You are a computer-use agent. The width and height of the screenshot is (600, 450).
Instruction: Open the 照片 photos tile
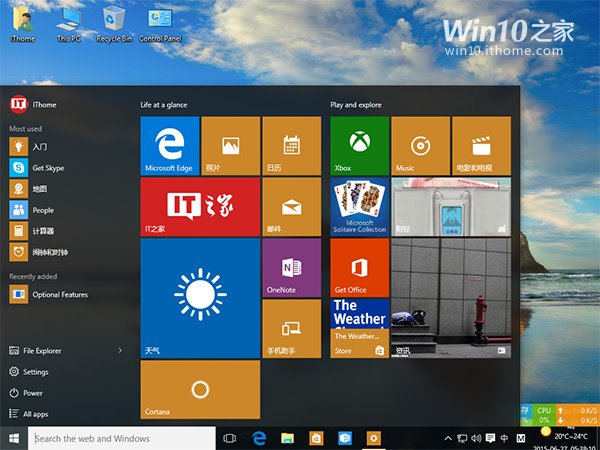230,146
